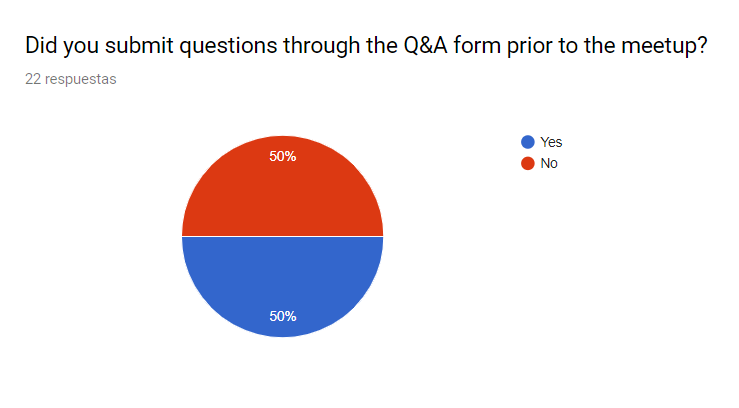Click the "22 respuestas" response count
This screenshot has width=739, height=408.
click(70, 79)
